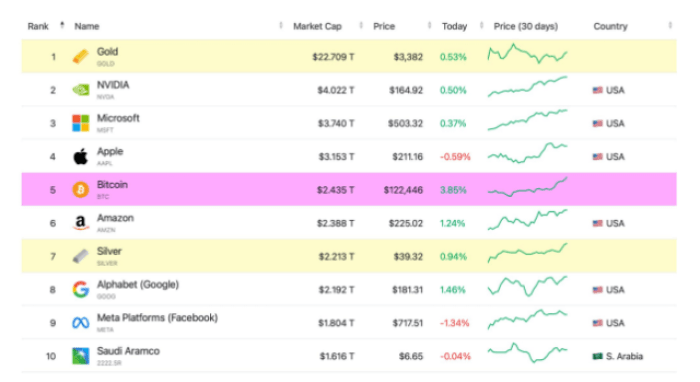700x382 pixels.
Task: Sort by Name column sort arrow
Action: pos(281,25)
